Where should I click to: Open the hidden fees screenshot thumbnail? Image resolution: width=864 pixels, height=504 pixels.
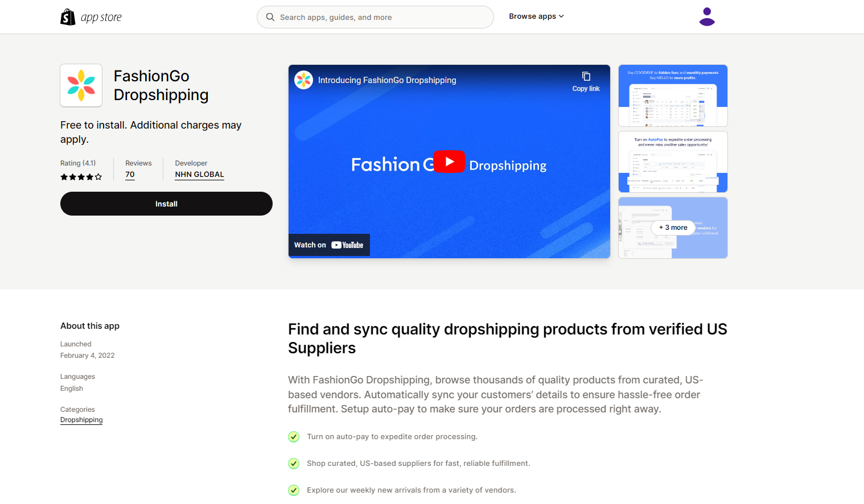[673, 96]
